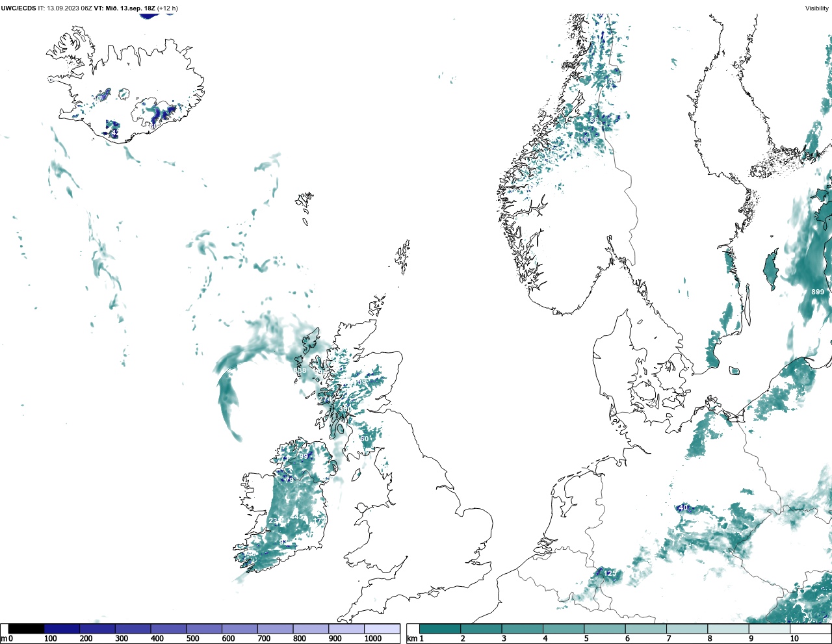Viewport: 832px width, 644px height.
Task: Click the 'km' unit label of legend
Action: tap(412, 639)
